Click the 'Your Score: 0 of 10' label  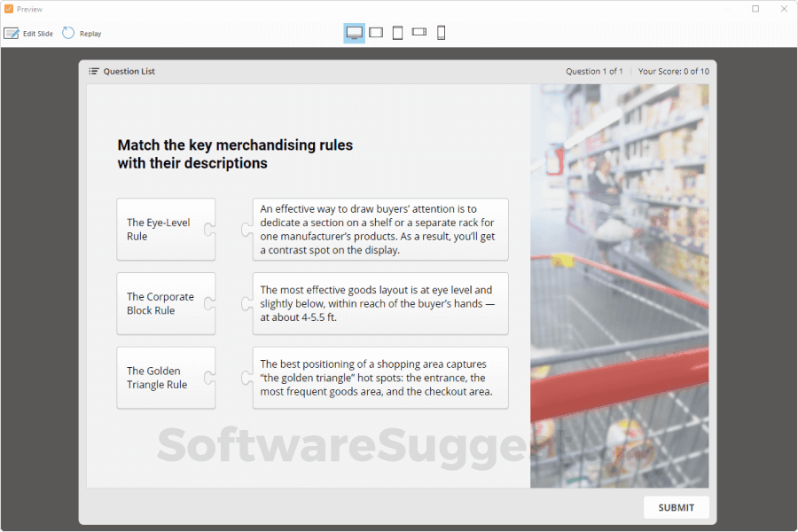tap(673, 71)
